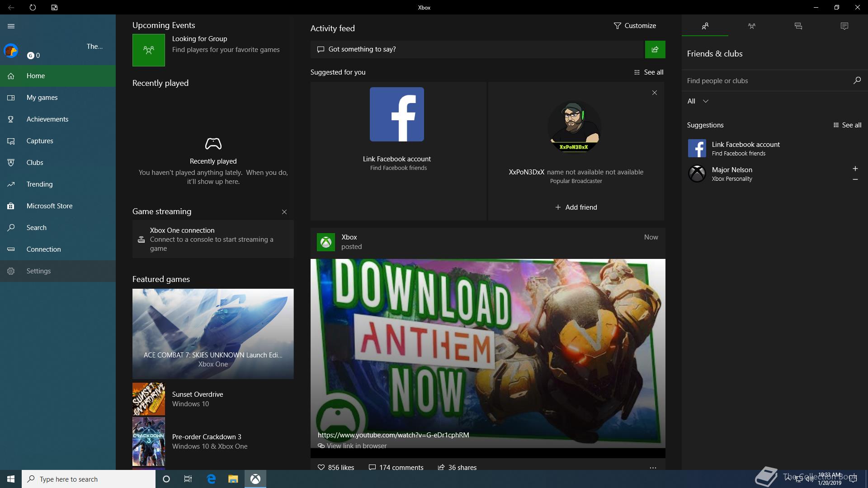Click Facebook logo suggestion card

pyautogui.click(x=397, y=114)
